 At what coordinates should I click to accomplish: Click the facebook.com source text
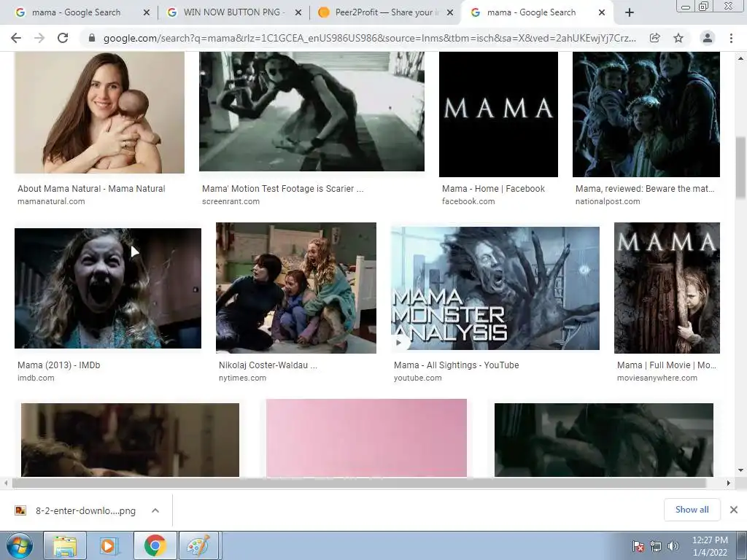(x=468, y=201)
